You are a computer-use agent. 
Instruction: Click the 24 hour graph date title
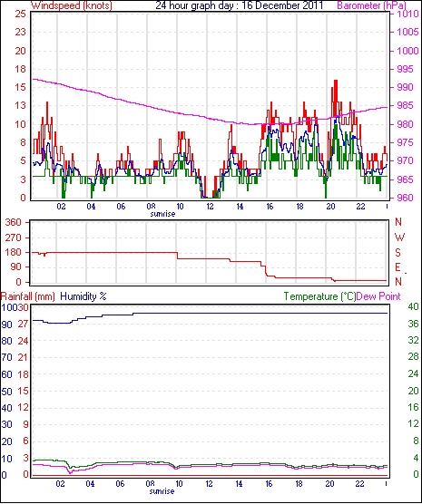pos(240,5)
